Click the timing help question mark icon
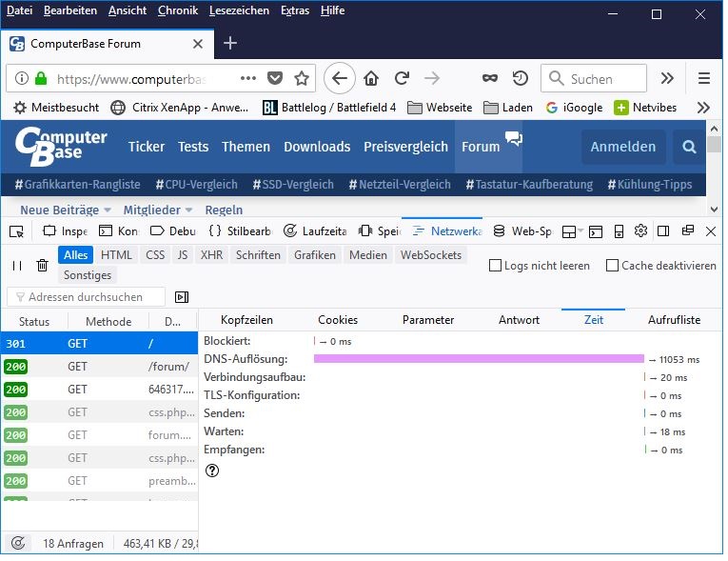728x561 pixels. point(211,471)
